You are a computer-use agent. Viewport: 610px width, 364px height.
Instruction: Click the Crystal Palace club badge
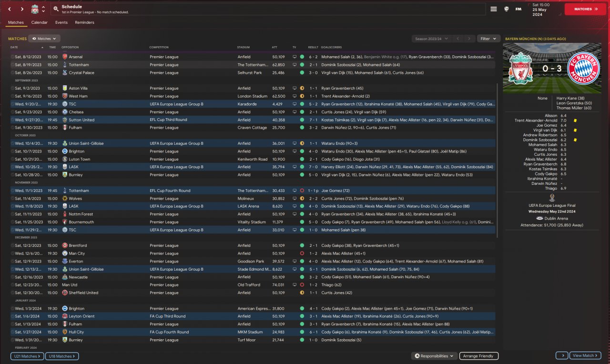(65, 73)
